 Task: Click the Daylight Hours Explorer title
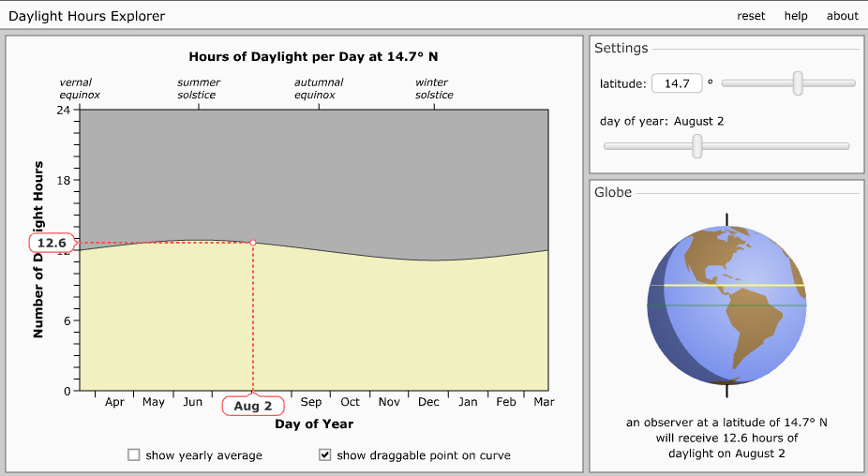[x=87, y=16]
